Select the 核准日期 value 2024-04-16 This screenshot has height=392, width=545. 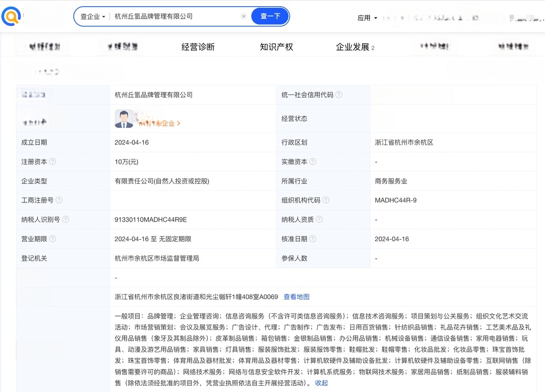point(392,239)
